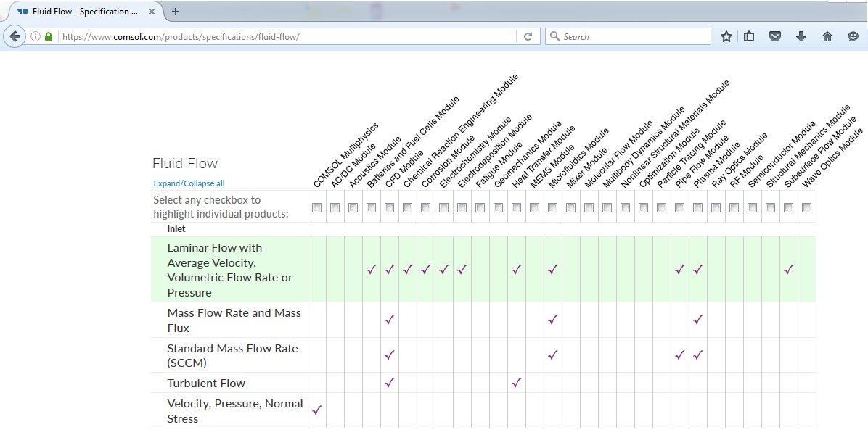
Task: Click the browser Back arrow button
Action: click(x=14, y=36)
